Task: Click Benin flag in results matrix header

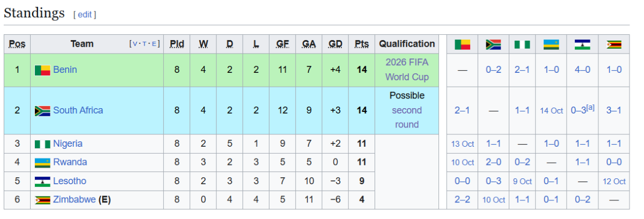Action: point(462,44)
